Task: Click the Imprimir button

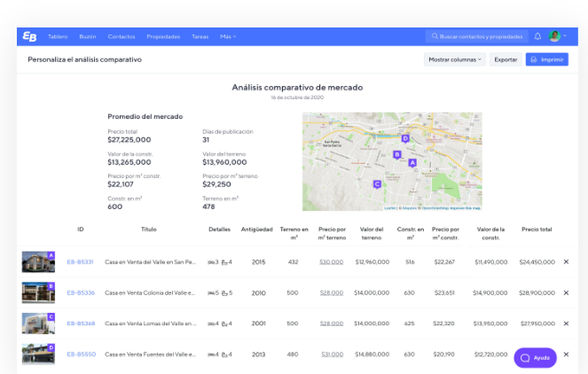Action: click(x=546, y=59)
